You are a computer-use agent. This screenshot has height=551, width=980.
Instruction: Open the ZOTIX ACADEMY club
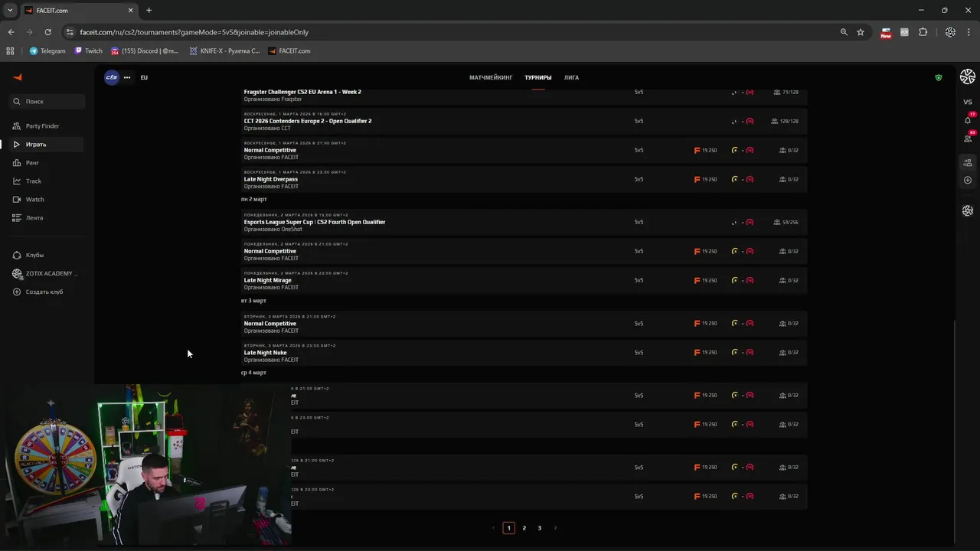click(45, 273)
